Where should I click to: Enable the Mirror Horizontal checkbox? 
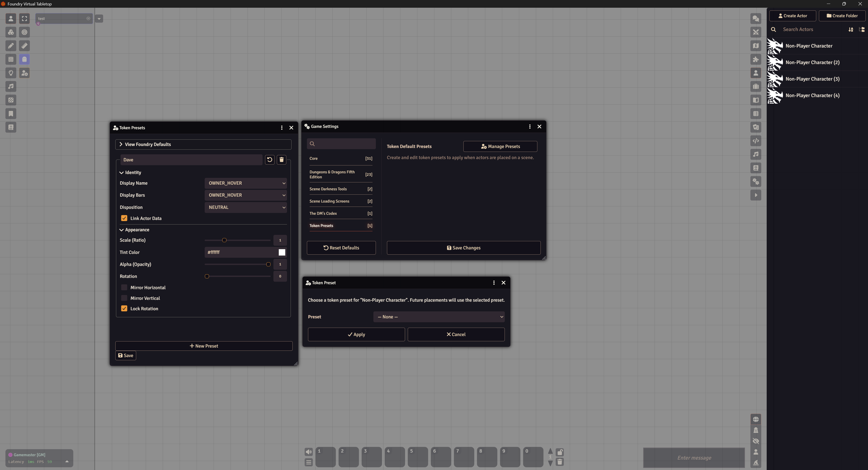124,287
